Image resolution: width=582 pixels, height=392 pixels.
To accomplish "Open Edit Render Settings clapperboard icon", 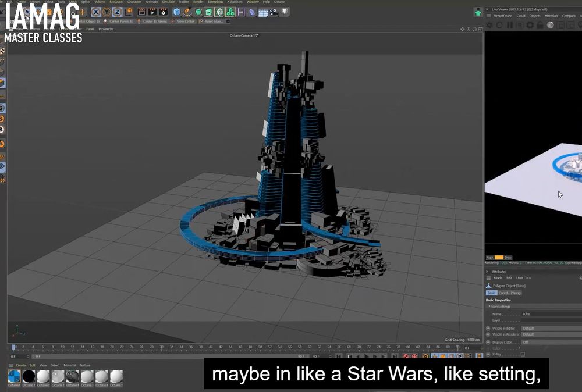I will point(162,12).
